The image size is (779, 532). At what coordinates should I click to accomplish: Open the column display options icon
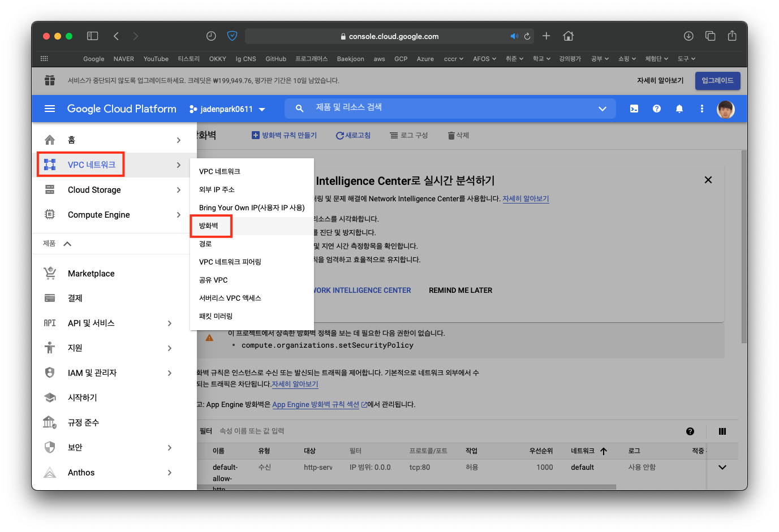[x=722, y=431]
